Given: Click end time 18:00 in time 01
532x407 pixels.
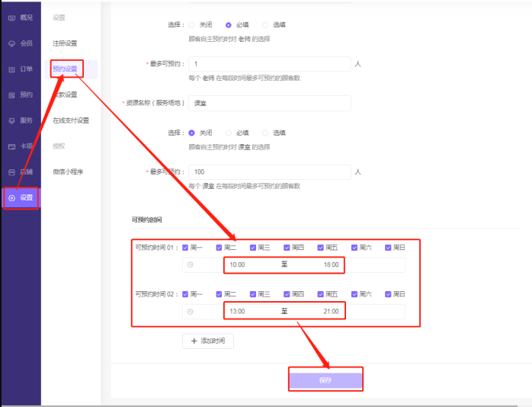Looking at the screenshot, I should [331, 264].
